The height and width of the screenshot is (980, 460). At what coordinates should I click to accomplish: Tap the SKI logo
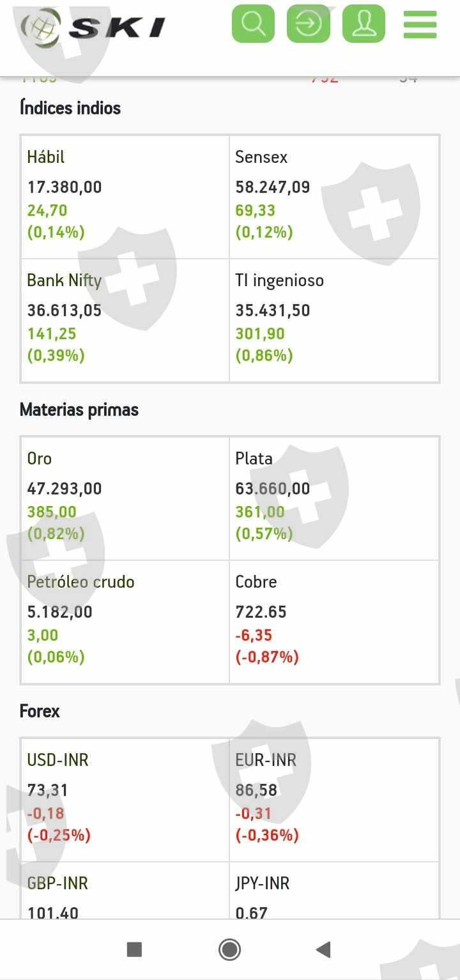(x=93, y=27)
